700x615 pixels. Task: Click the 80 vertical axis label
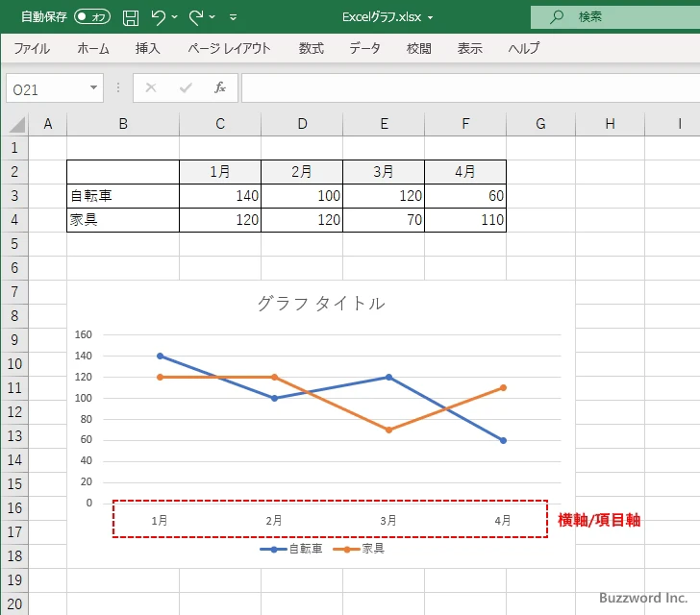click(x=87, y=419)
